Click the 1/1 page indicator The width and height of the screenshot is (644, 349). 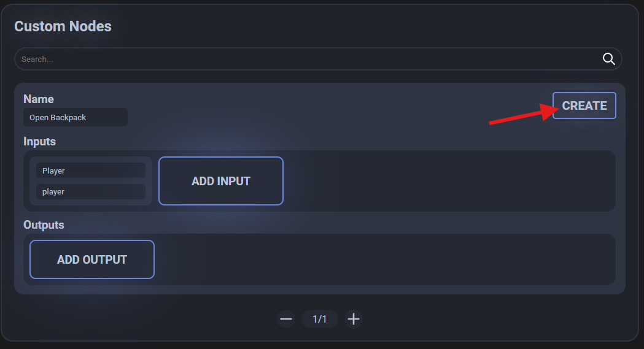coord(319,319)
